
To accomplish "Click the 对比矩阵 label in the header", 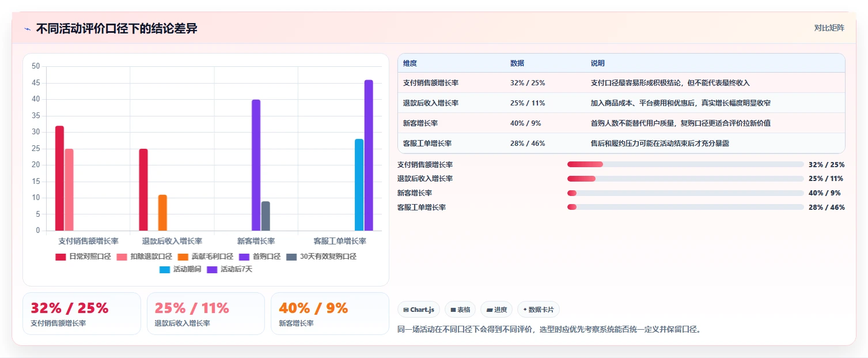I will coord(829,28).
